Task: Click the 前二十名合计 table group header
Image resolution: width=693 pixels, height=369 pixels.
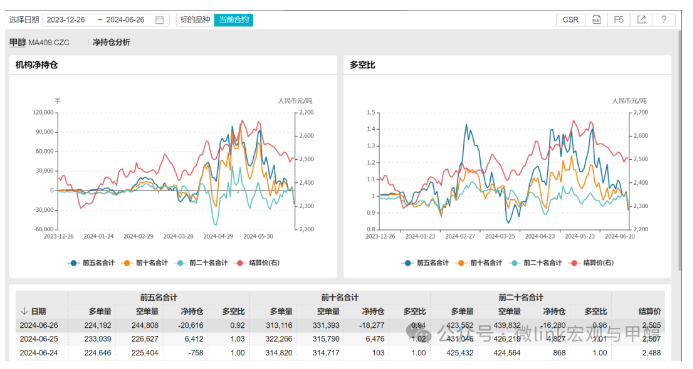Action: [521, 297]
